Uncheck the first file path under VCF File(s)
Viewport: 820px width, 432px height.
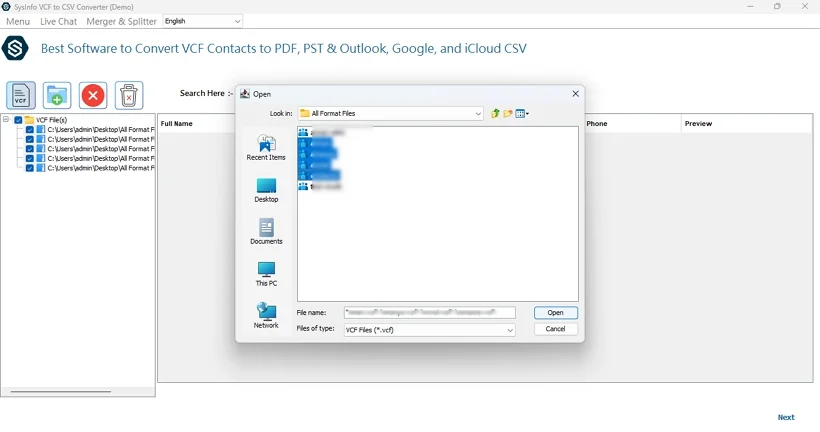pos(29,130)
